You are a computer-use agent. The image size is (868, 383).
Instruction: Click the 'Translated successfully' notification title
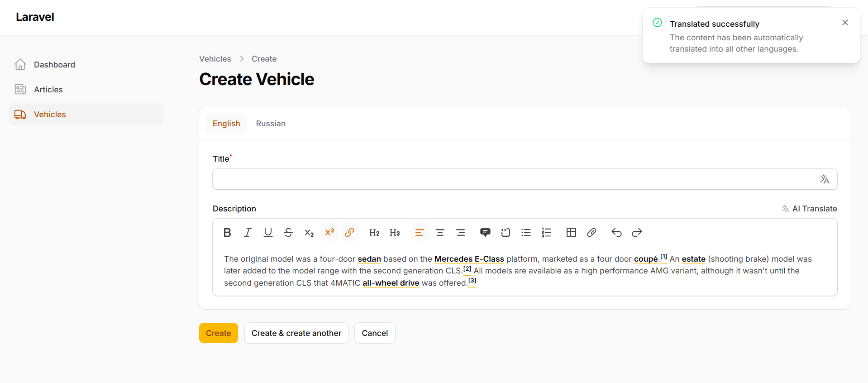coord(715,24)
